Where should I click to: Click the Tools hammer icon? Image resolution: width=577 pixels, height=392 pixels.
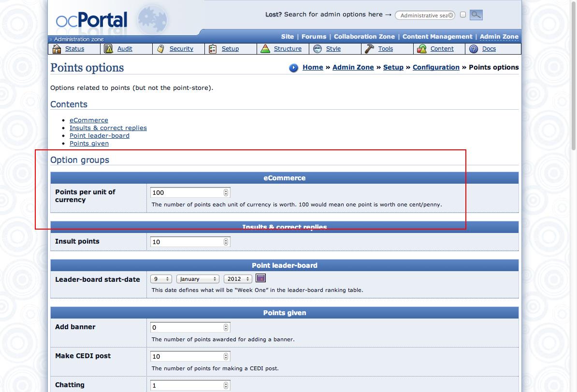(x=370, y=49)
